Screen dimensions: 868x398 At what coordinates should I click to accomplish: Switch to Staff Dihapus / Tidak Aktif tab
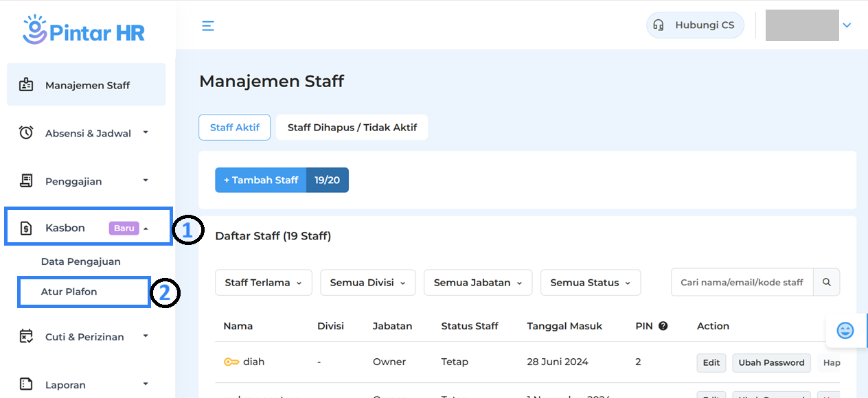coord(352,128)
